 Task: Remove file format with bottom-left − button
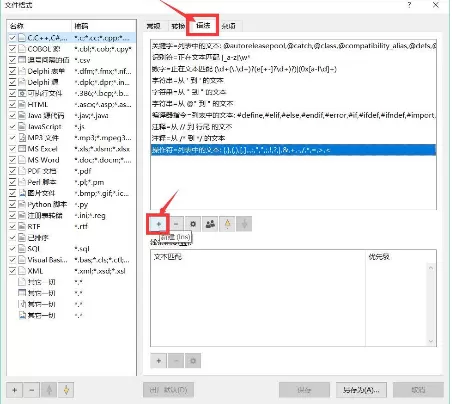click(32, 390)
